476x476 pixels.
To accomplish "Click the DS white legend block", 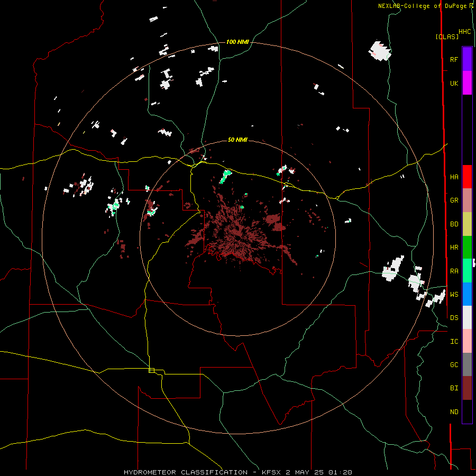I will tap(467, 317).
